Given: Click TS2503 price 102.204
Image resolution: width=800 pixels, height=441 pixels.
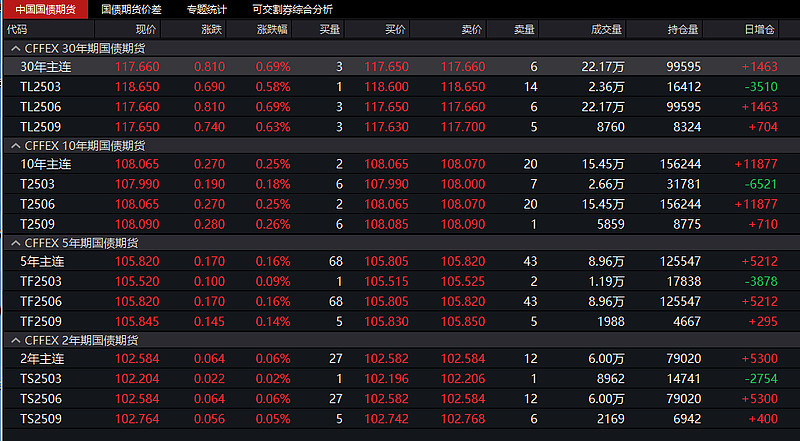Looking at the screenshot, I should [x=137, y=379].
